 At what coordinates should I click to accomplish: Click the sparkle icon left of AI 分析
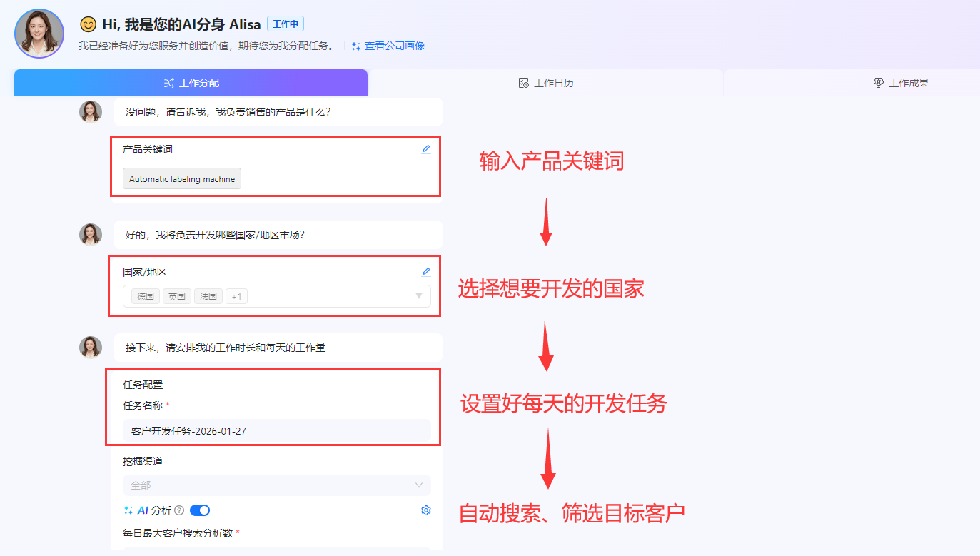pos(128,510)
